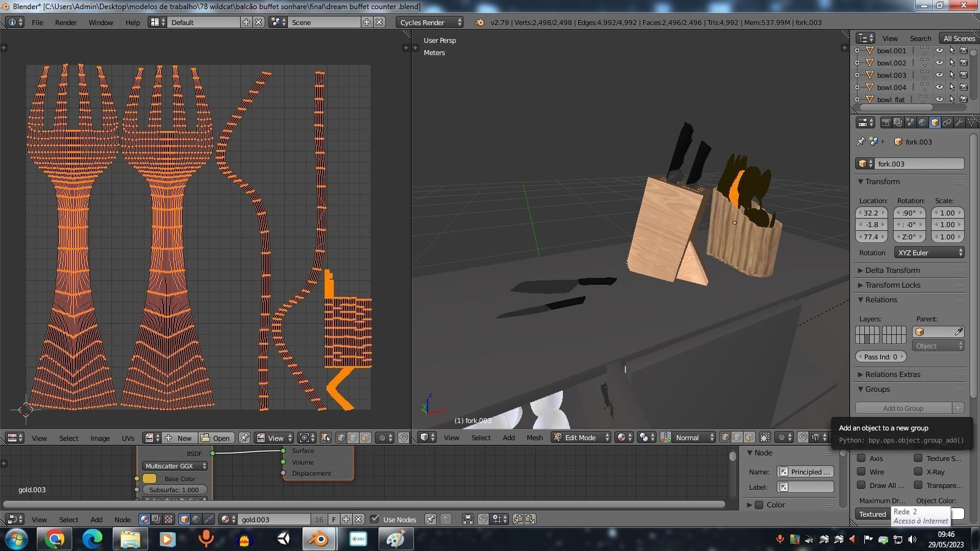Enable the Wire display checkbox
Screen dimensions: 980x551
pos(861,472)
